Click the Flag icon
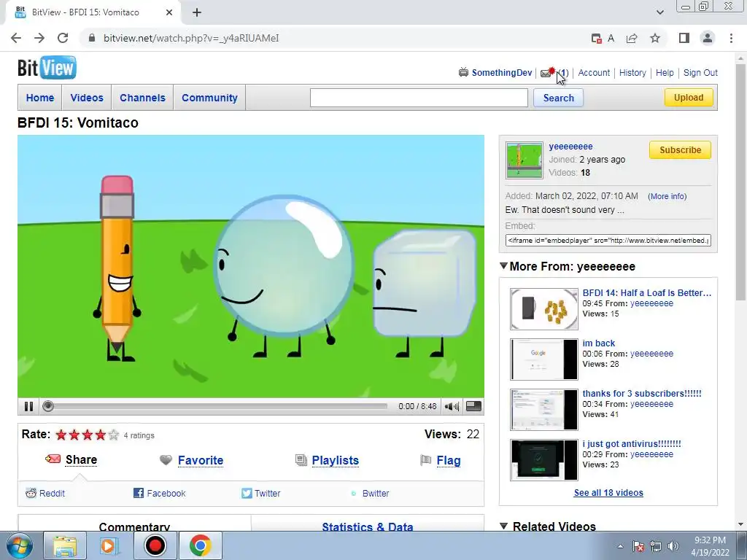The height and width of the screenshot is (560, 747). pyautogui.click(x=425, y=460)
